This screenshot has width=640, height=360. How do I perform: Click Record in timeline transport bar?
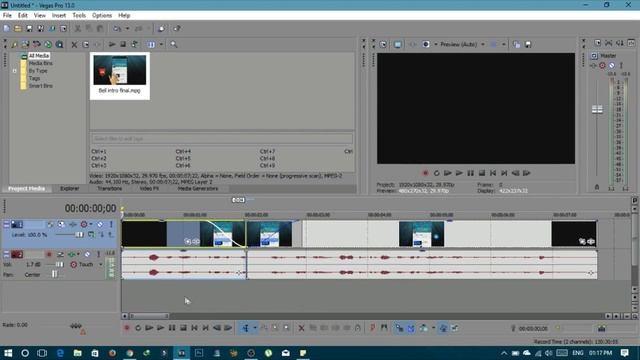point(127,328)
